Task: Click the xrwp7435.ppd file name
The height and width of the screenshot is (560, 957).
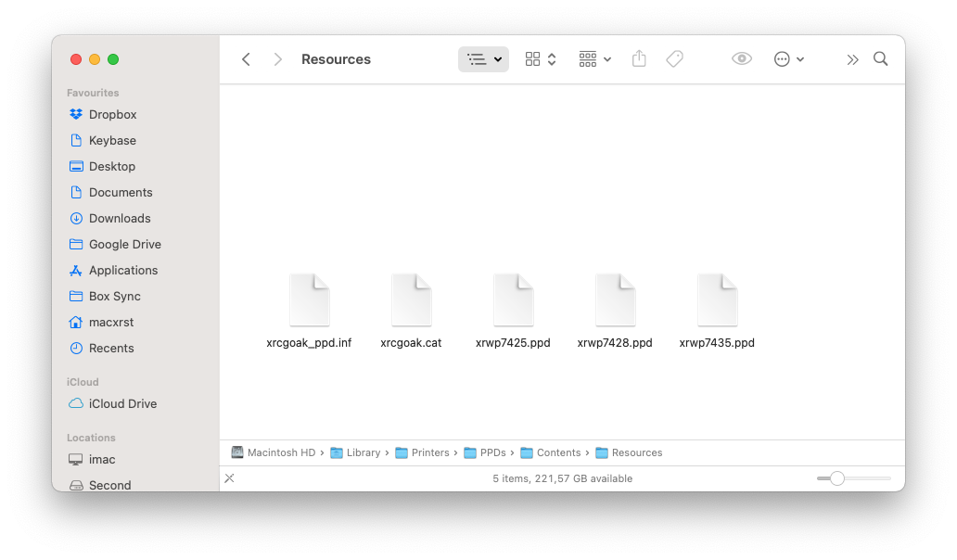Action: coord(717,343)
